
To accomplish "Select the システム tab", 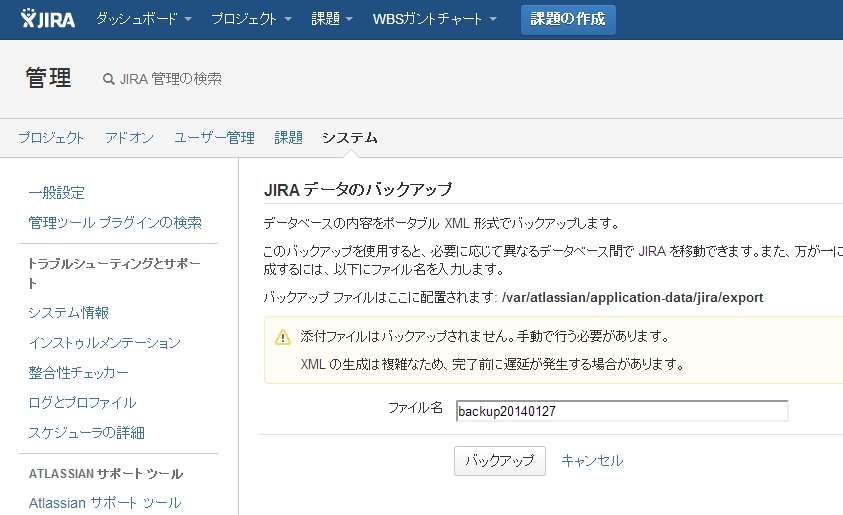I will [349, 138].
